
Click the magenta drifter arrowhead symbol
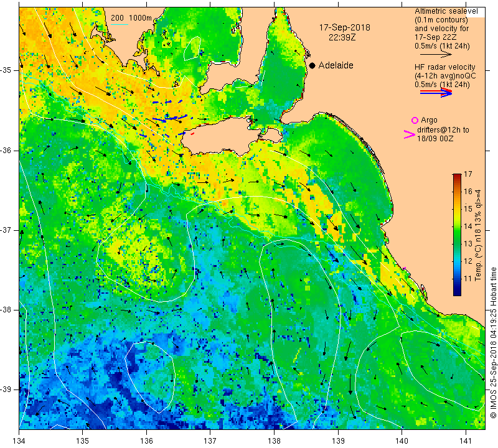pos(409,134)
